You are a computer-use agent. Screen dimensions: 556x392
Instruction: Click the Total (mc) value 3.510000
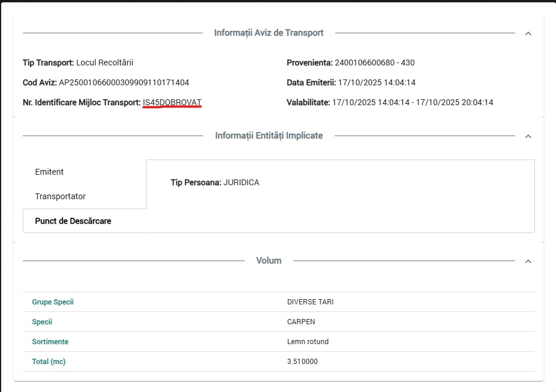(303, 362)
